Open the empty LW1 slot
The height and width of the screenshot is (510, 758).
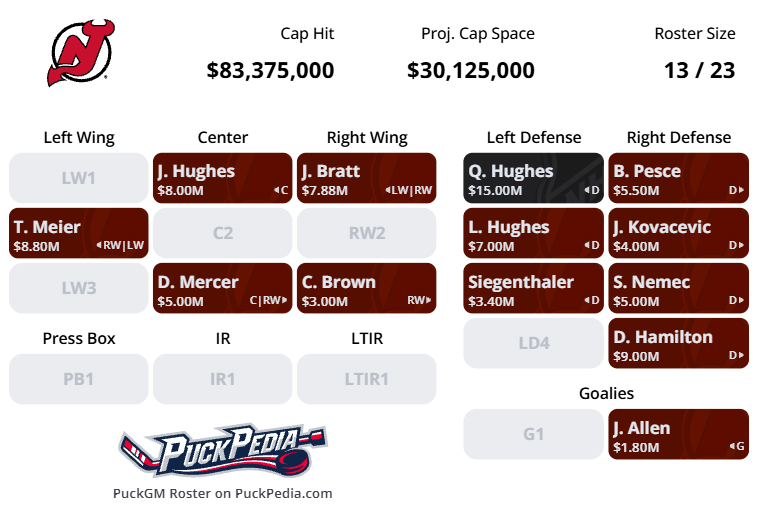coord(79,178)
